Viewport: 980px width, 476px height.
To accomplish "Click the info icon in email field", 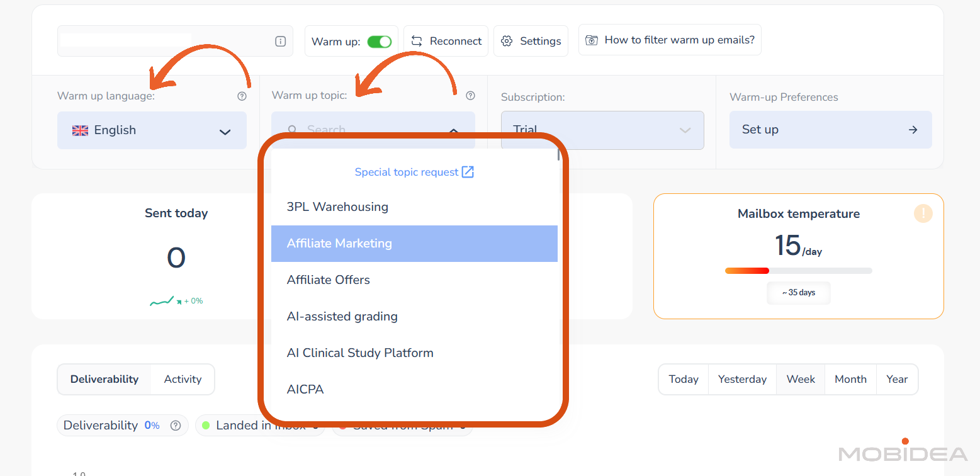I will tap(281, 42).
